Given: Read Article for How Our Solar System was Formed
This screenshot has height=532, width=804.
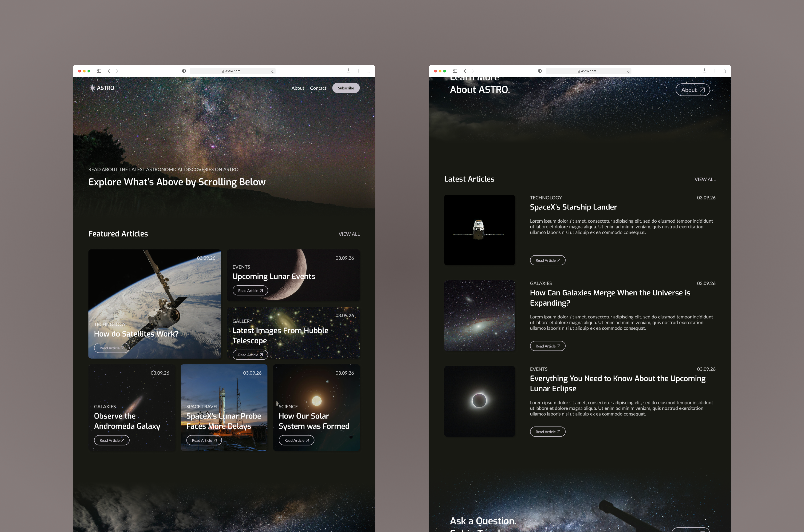Looking at the screenshot, I should 296,440.
